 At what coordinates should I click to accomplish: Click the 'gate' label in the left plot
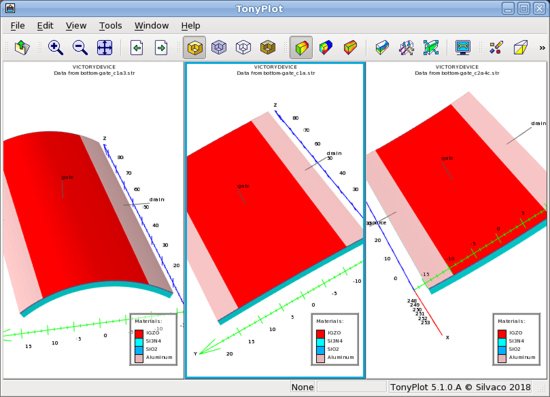pos(67,177)
